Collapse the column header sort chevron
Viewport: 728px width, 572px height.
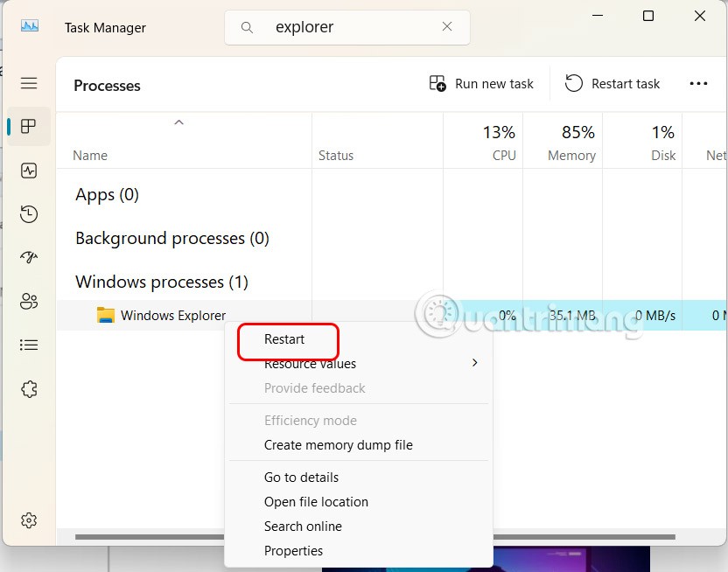tap(178, 123)
